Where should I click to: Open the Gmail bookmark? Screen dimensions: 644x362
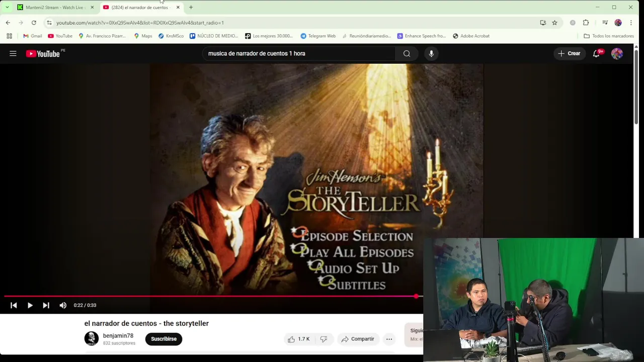pos(32,36)
